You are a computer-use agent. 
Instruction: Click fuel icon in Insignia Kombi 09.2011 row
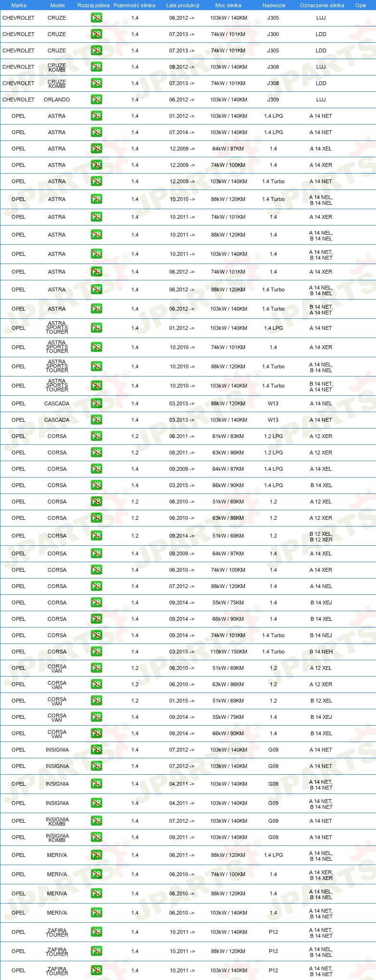96,837
